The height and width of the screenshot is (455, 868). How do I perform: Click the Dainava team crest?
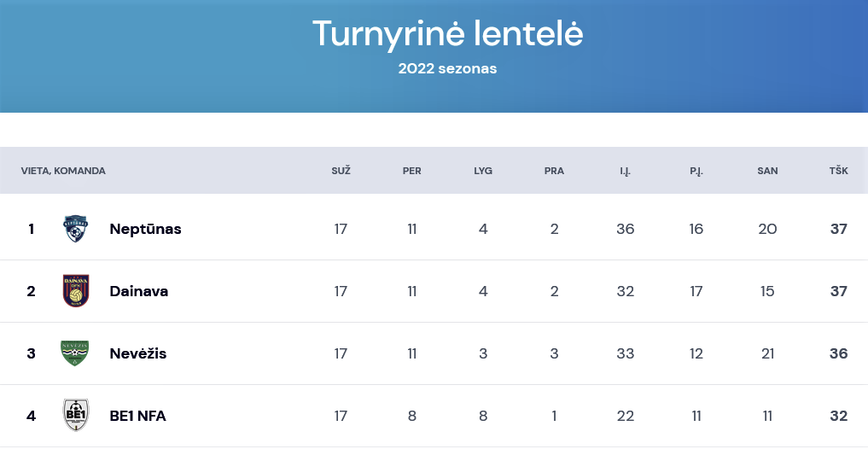(76, 291)
